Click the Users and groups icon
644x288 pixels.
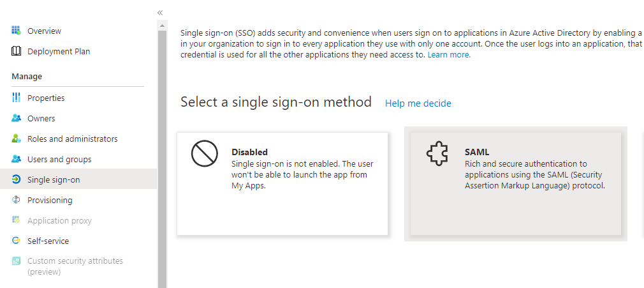click(16, 159)
